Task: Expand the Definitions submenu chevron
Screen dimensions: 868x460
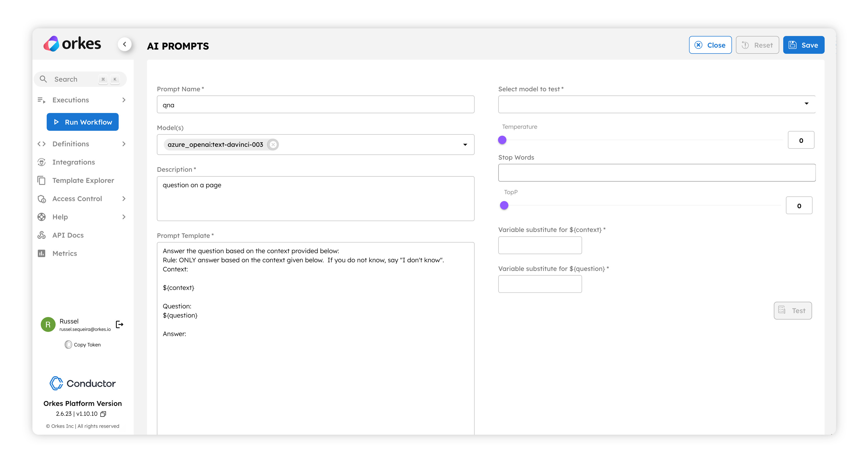Action: (x=124, y=144)
